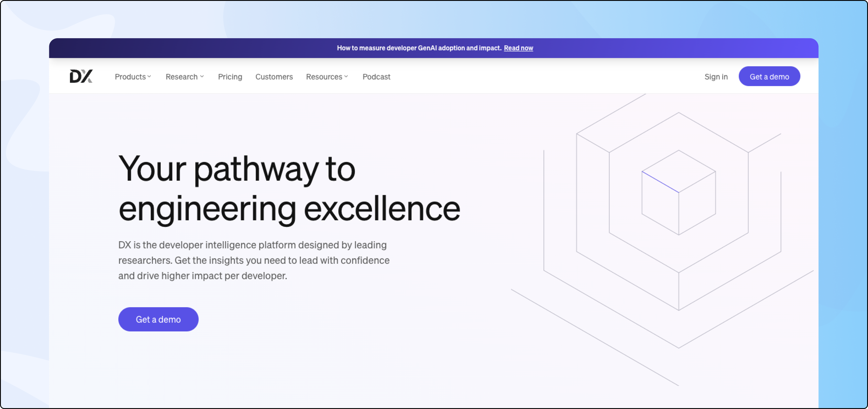Expand the Products chevron arrow
Image resolution: width=868 pixels, height=409 pixels.
coord(149,77)
